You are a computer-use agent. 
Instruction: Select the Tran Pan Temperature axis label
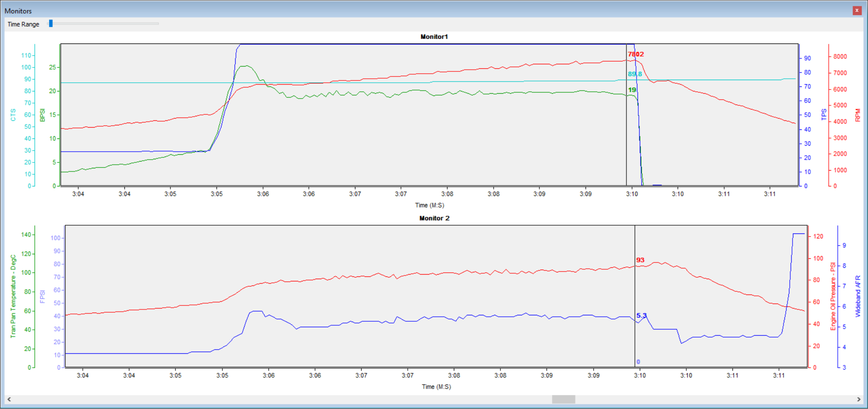tap(13, 296)
